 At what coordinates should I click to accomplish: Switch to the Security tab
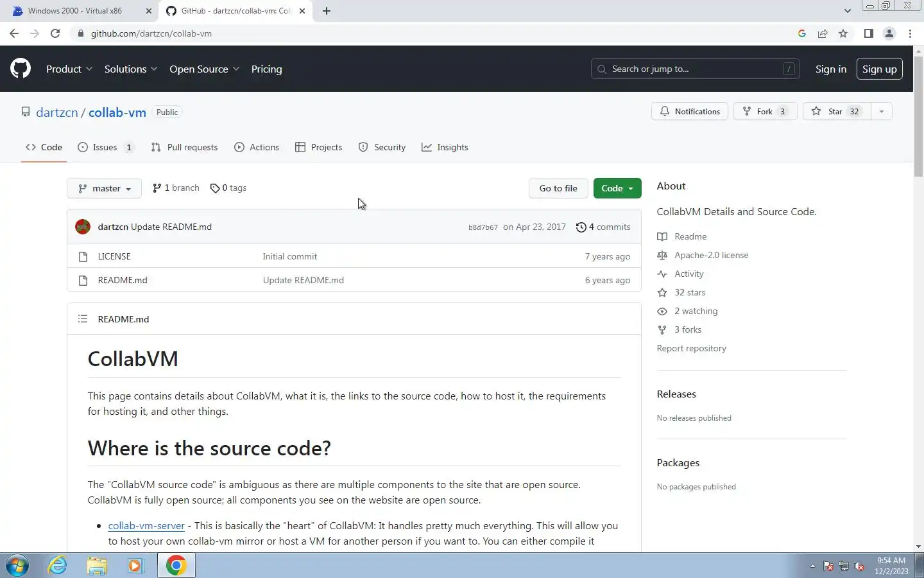[x=382, y=147]
